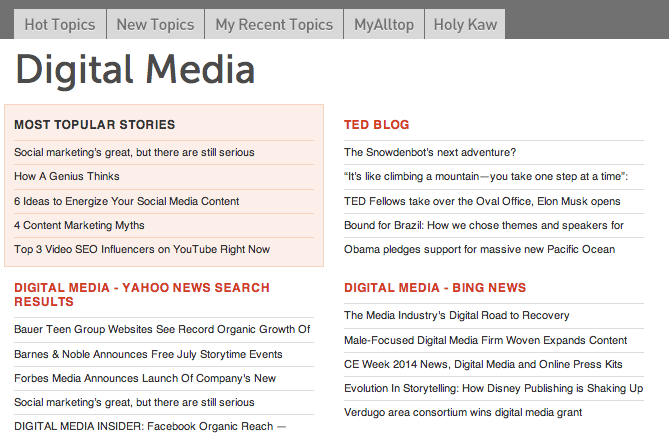Open 'Bound for Brazil' TED post
Image resolution: width=669 pixels, height=446 pixels.
click(484, 225)
